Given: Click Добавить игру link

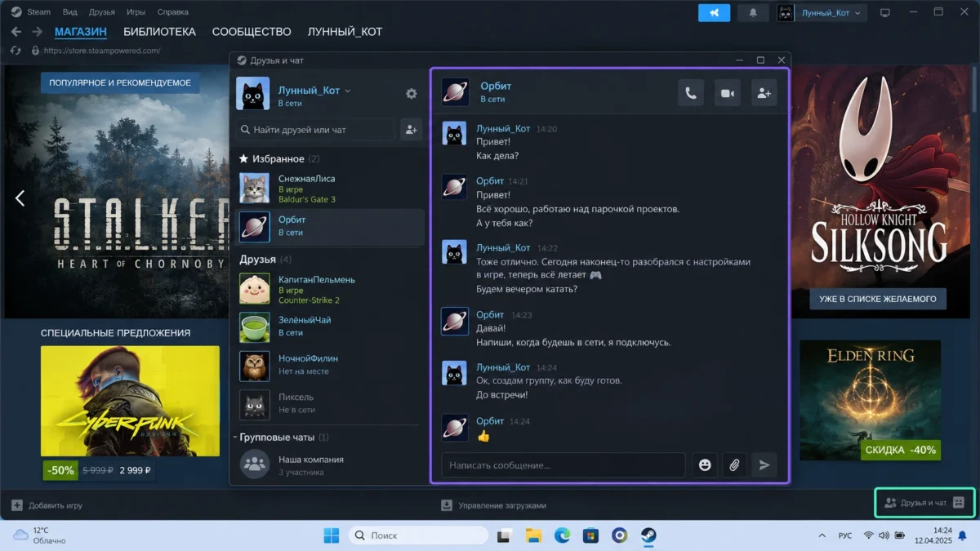Looking at the screenshot, I should pos(56,505).
